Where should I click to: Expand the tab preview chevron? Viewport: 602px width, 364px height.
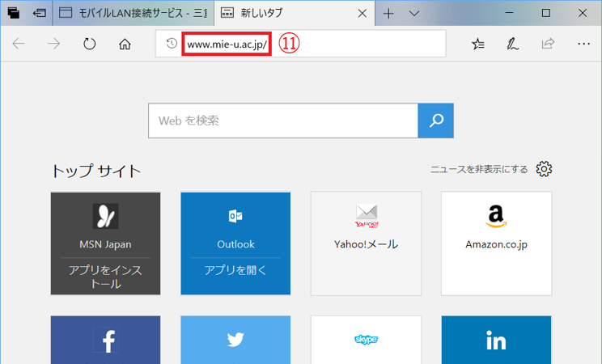[414, 14]
